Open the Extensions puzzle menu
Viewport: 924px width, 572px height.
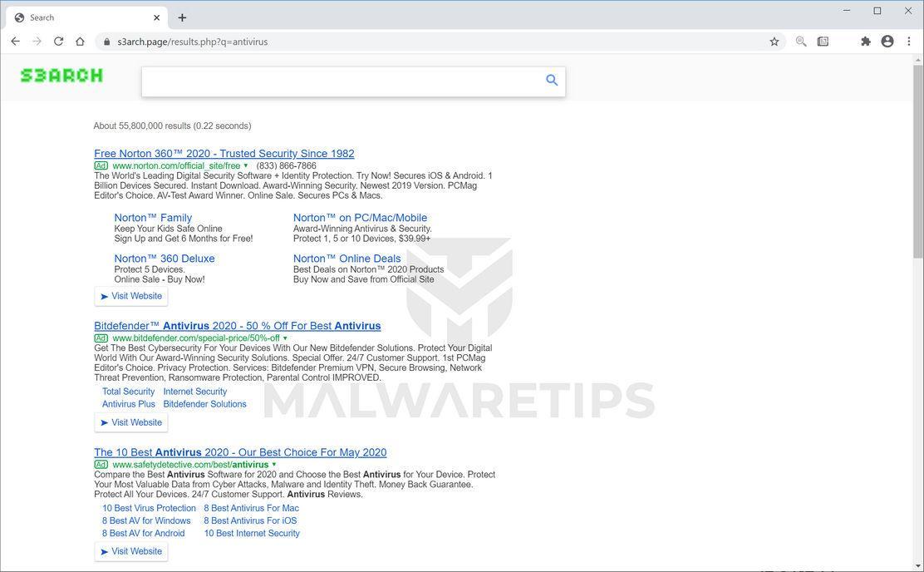(x=865, y=42)
